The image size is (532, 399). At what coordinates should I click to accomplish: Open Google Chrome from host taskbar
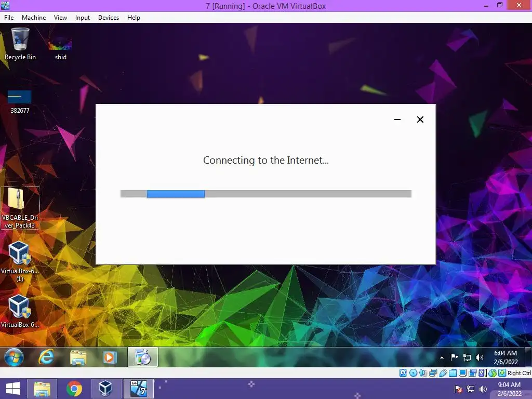click(74, 389)
